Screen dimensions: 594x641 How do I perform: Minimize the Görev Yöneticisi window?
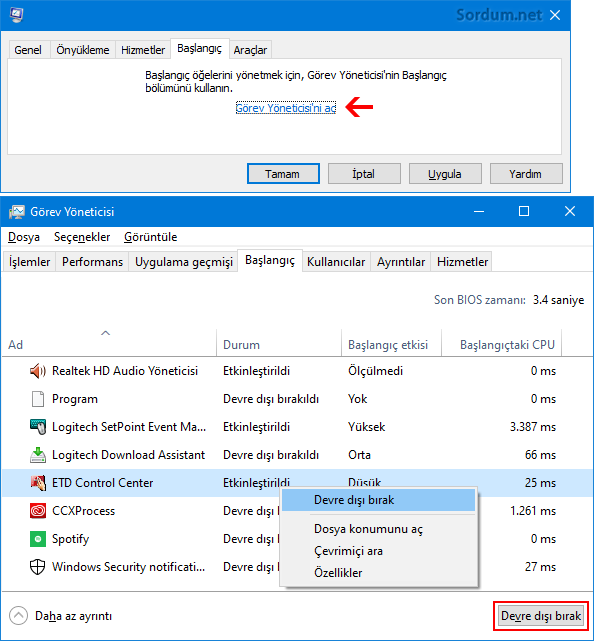[479, 211]
